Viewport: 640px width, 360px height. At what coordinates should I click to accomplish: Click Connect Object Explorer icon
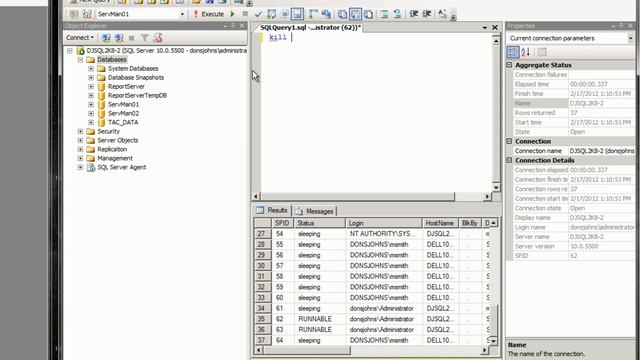click(x=106, y=38)
